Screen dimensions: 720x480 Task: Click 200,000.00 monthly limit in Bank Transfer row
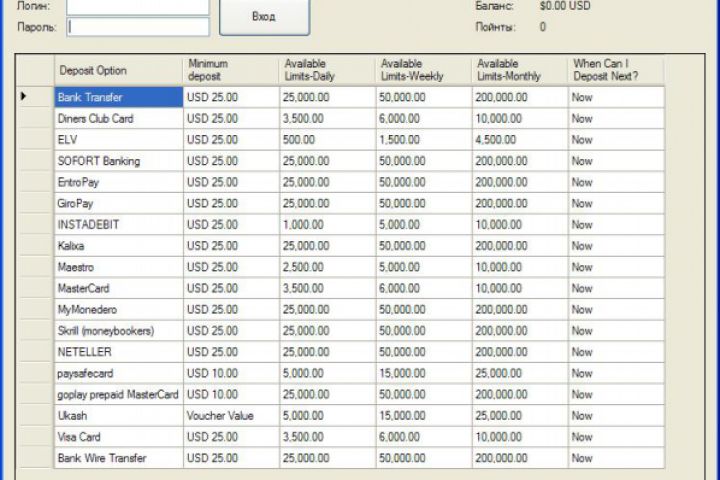point(520,97)
